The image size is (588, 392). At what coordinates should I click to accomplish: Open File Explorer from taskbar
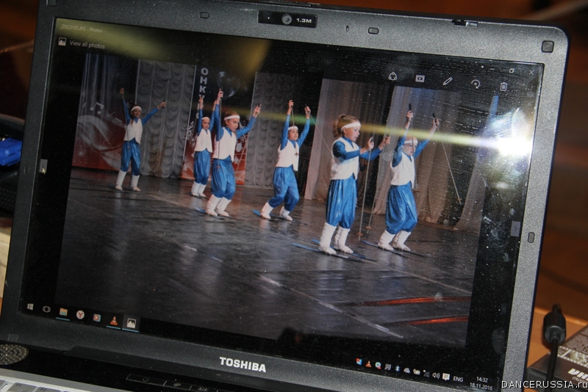(x=63, y=312)
